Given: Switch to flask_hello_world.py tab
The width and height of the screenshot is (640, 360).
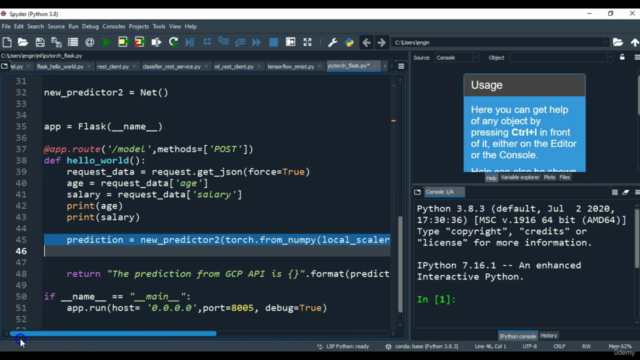Looking at the screenshot, I should [60, 67].
